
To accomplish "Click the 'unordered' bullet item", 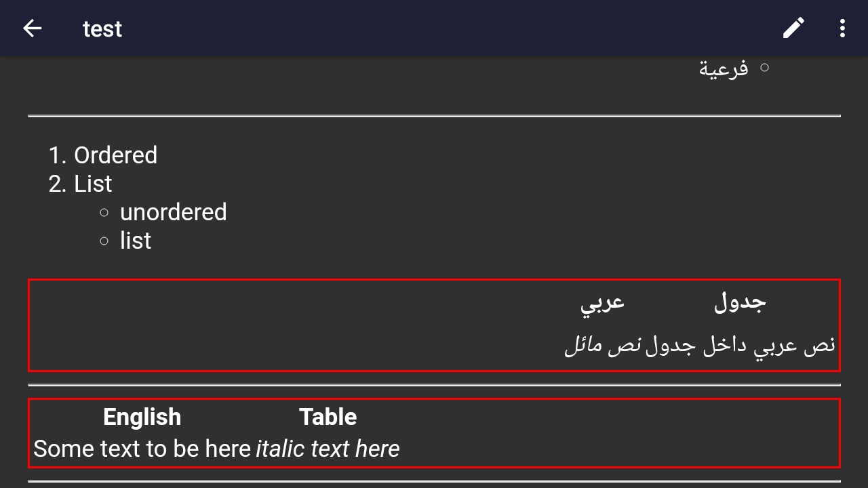I will tap(174, 212).
